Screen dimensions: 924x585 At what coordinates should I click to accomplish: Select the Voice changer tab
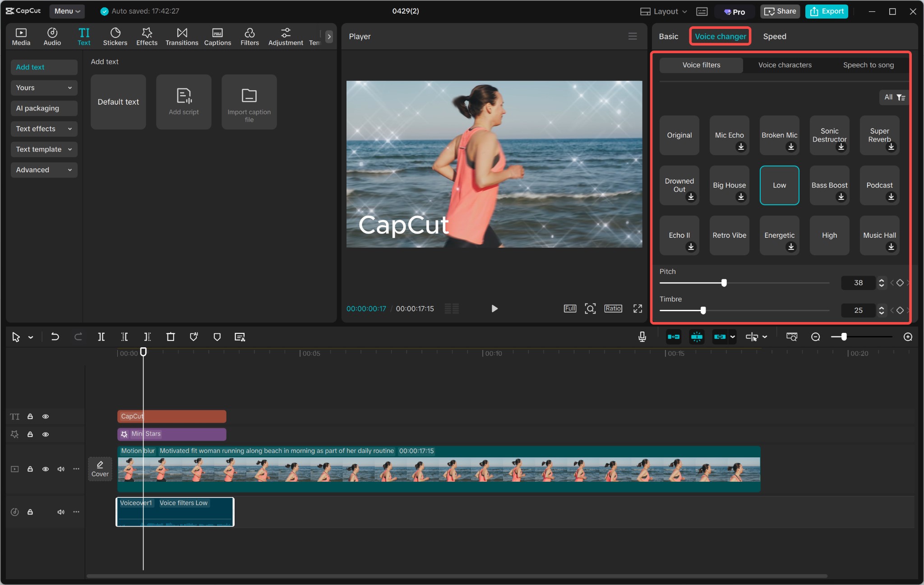pos(720,37)
